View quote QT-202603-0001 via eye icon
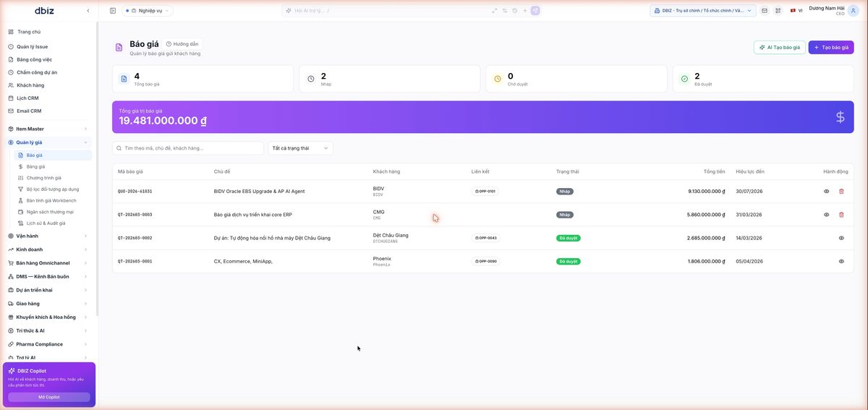Image resolution: width=868 pixels, height=410 pixels. click(841, 261)
